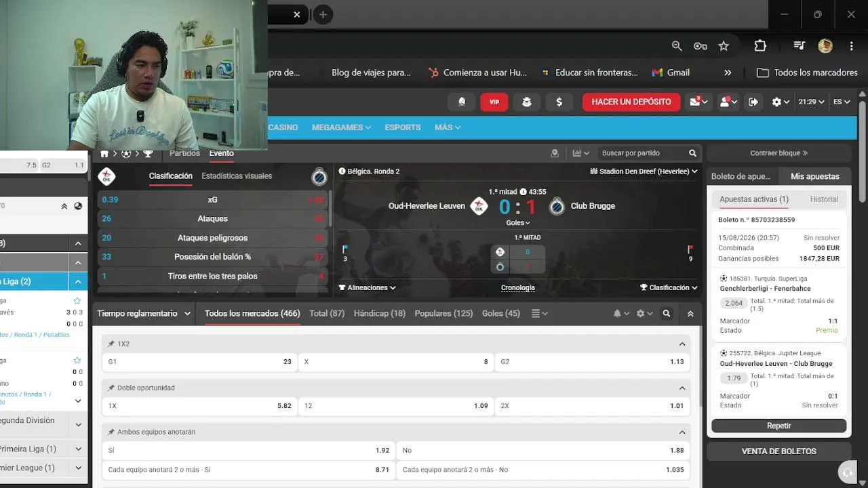This screenshot has width=868, height=488.
Task: Open the Chrome profile avatar
Action: (825, 45)
